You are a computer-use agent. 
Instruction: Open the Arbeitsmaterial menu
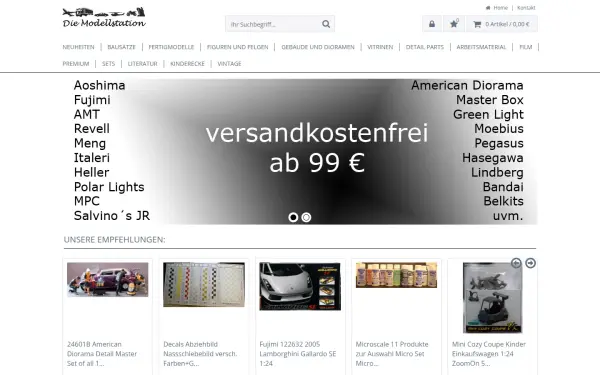tap(481, 47)
